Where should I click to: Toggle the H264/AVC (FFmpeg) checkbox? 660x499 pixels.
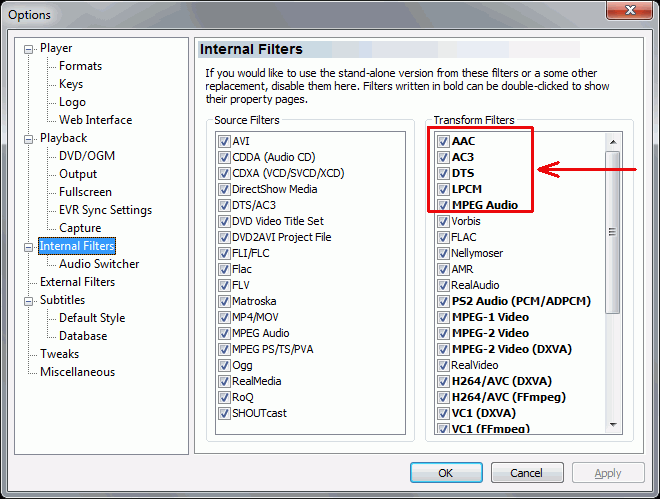pos(443,397)
